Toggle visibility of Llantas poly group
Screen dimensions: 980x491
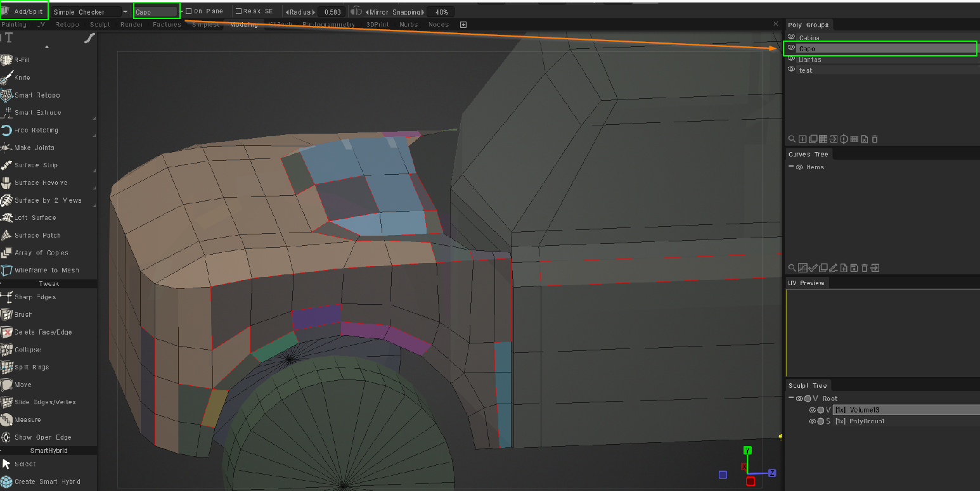pyautogui.click(x=792, y=59)
